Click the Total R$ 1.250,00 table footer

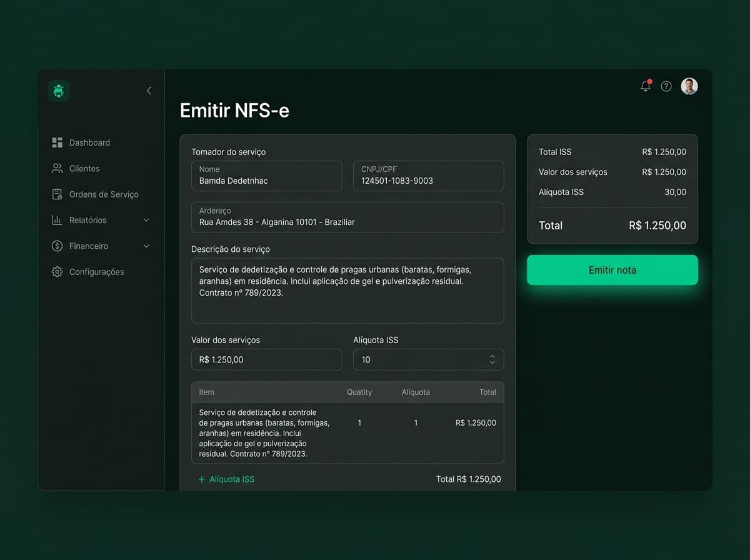[469, 479]
